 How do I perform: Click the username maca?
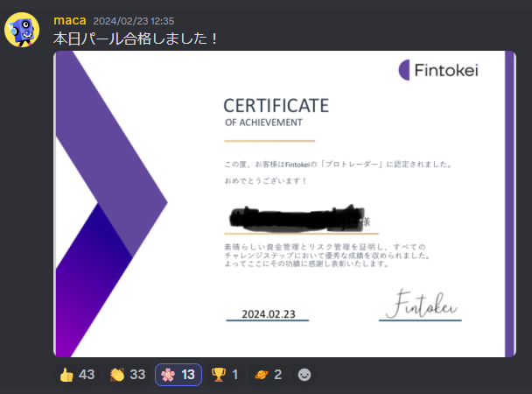[x=70, y=21]
